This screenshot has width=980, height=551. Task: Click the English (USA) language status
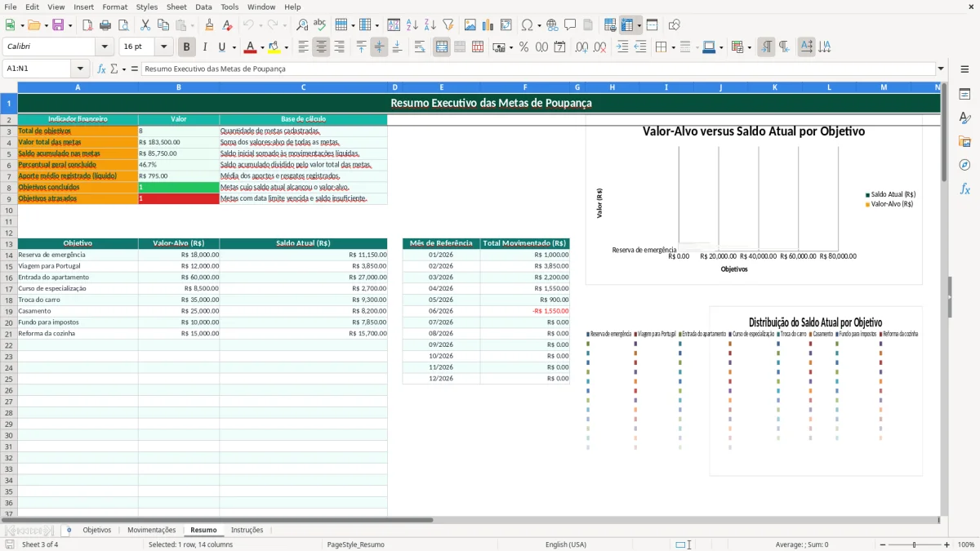point(565,544)
